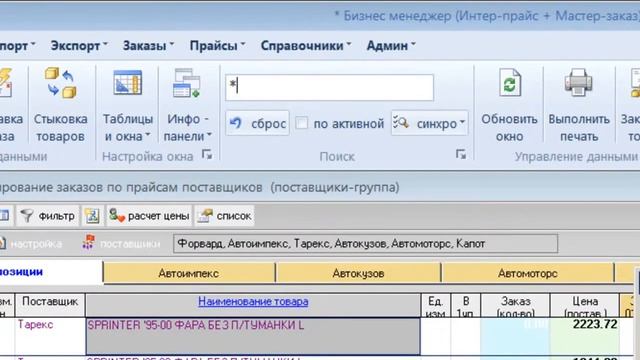The height and width of the screenshot is (360, 640).
Task: Click the Заказ (кол-во) column header
Action: 516,305
